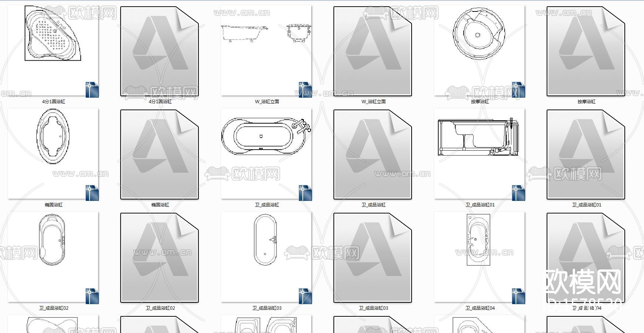Viewport: 644px width, 333px height.
Task: Click the 卫_成品浴缸03 name under the Autodesk icon
Action: [x=373, y=308]
